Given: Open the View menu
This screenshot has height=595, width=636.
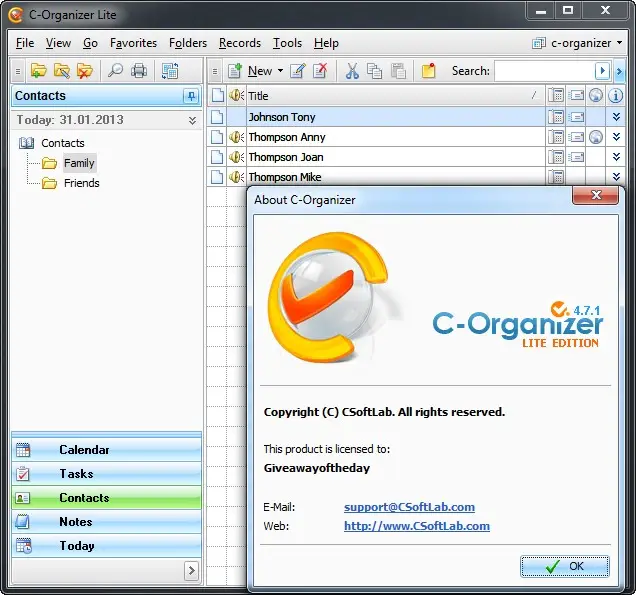Looking at the screenshot, I should click(58, 43).
